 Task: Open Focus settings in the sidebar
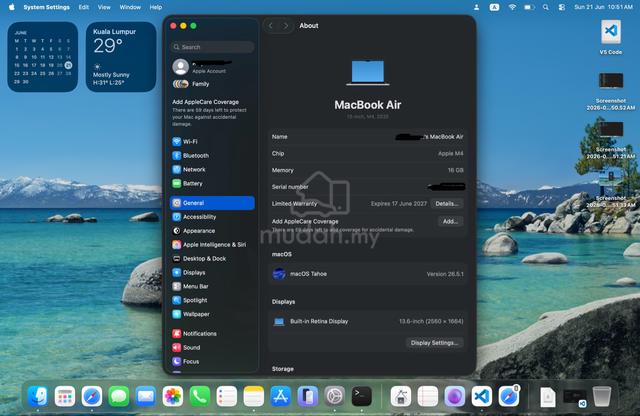pyautogui.click(x=212, y=361)
